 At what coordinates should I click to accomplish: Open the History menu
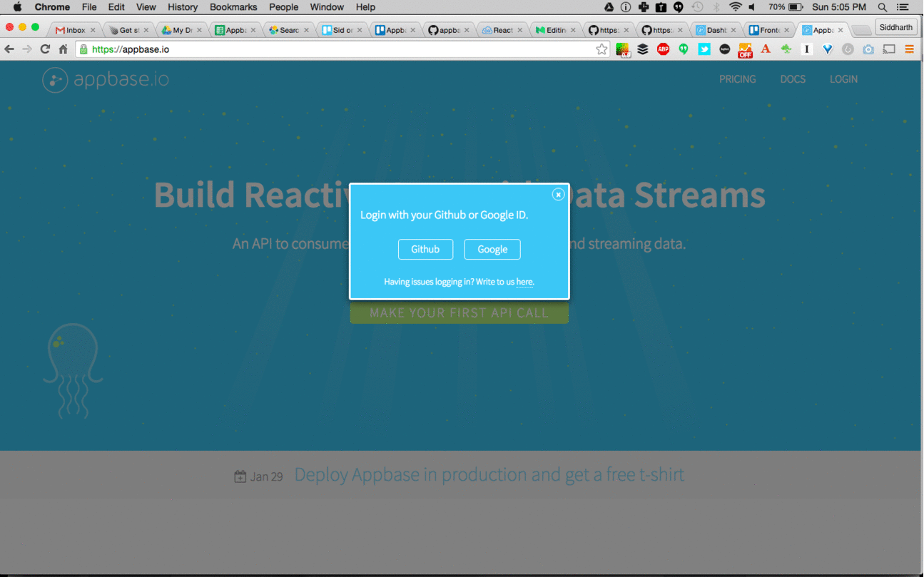(x=183, y=7)
